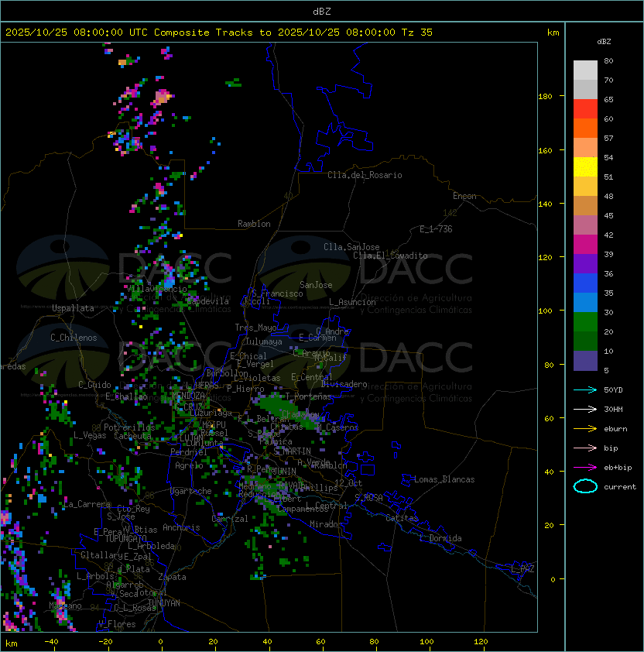Click the 'Agrelo' map label
644x652 pixels.
coord(189,465)
